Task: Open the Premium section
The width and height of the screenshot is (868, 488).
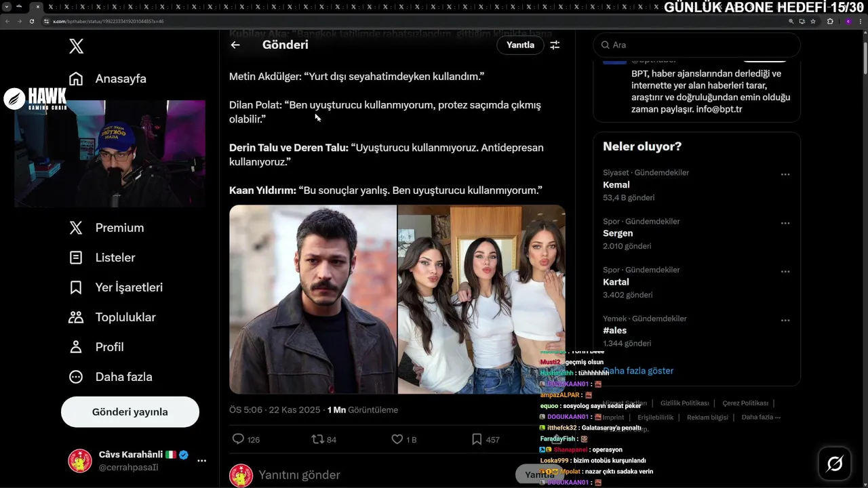Action: coord(106,228)
